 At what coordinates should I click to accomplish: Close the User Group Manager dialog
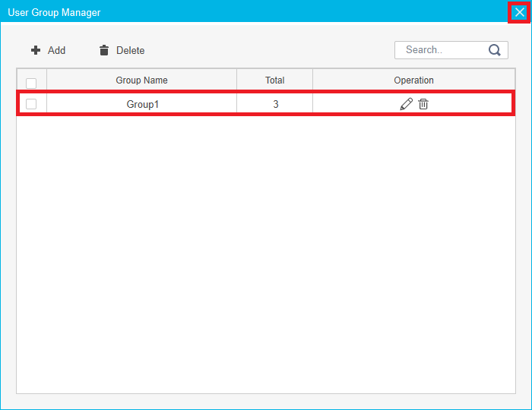click(519, 12)
